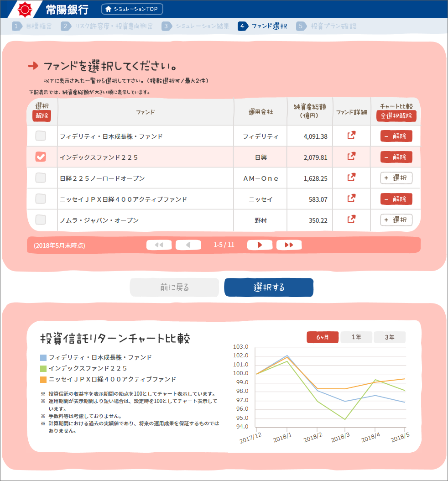Click 前に戻る button
Screen dimensions: 448x481
174,288
